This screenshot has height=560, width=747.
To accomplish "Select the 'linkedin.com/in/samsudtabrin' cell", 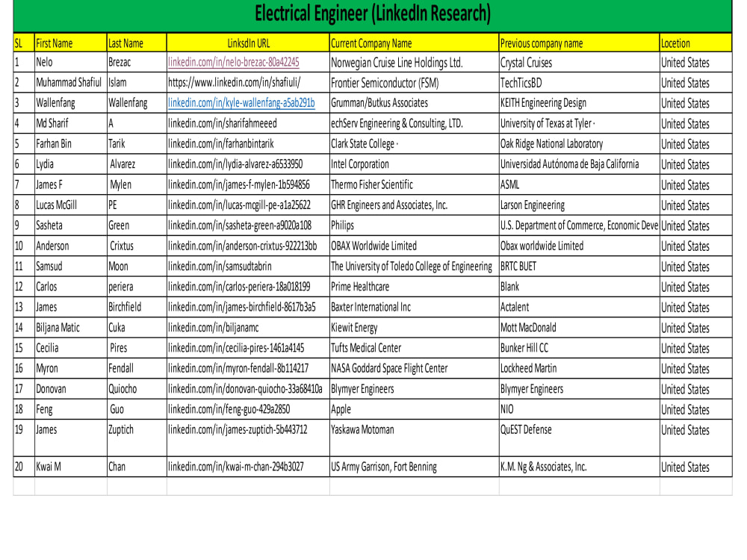I will pos(248,267).
